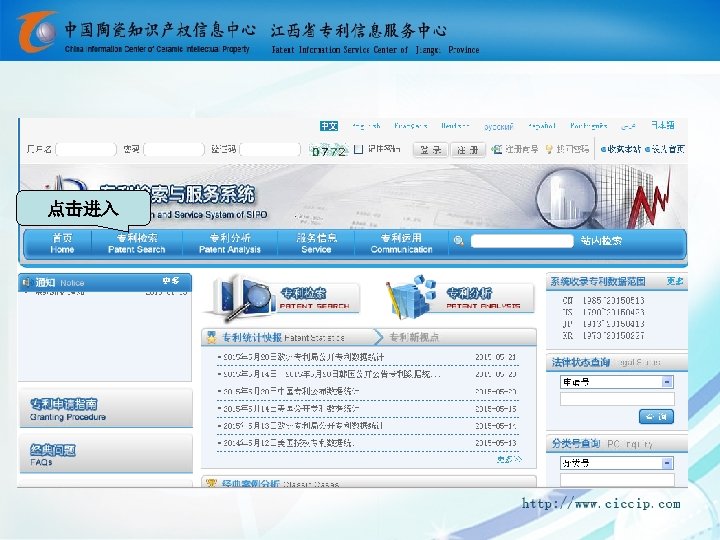
Task: Select the 中文 language option
Action: [329, 126]
